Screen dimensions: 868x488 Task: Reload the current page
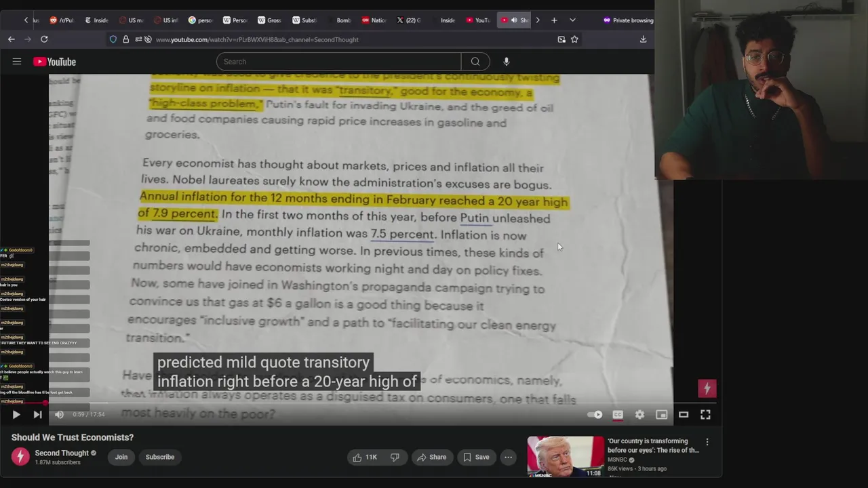pos(44,39)
